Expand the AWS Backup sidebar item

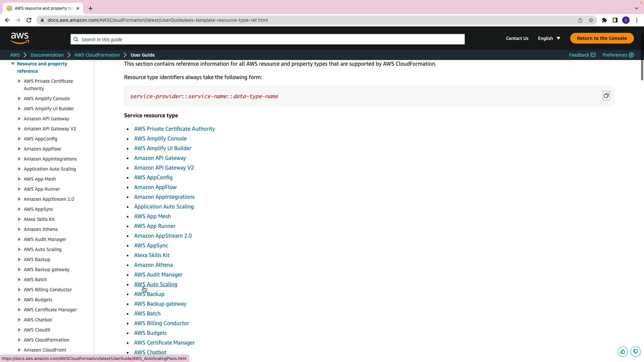pos(19,259)
